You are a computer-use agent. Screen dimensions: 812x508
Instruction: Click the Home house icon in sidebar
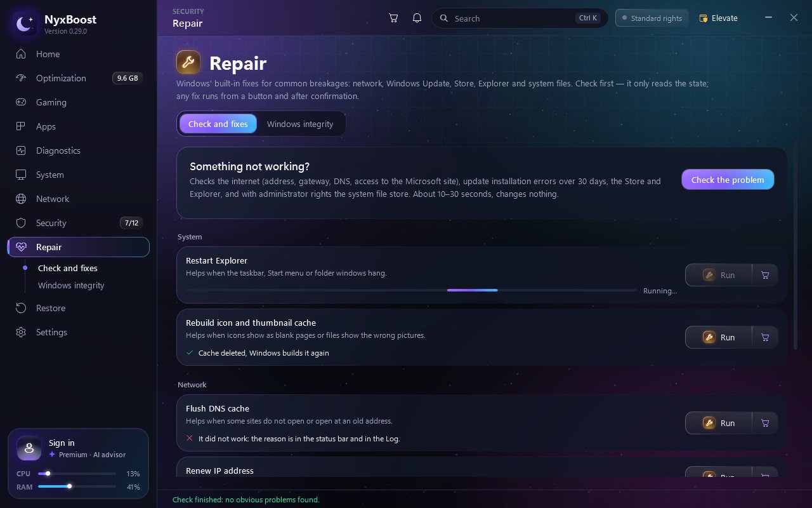click(x=21, y=54)
